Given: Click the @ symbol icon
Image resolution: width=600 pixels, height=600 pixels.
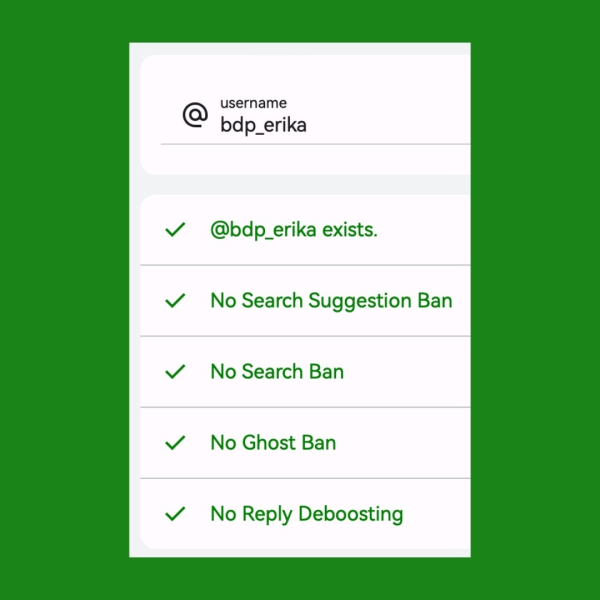Looking at the screenshot, I should [x=195, y=115].
